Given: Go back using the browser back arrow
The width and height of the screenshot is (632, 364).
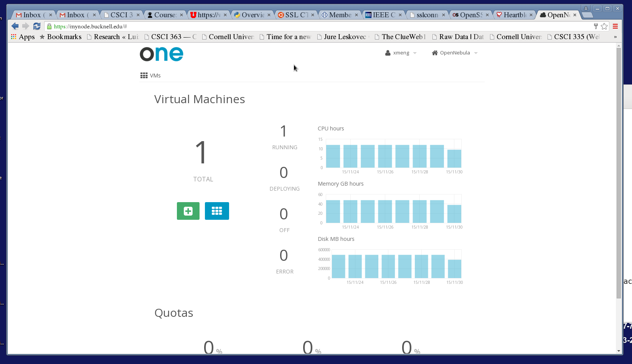Looking at the screenshot, I should click(15, 26).
